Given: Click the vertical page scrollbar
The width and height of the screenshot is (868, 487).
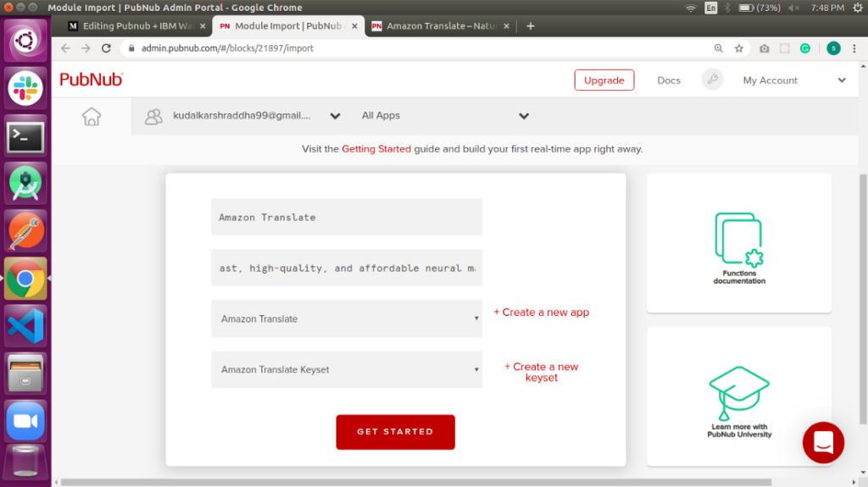Looking at the screenshot, I should 863,299.
